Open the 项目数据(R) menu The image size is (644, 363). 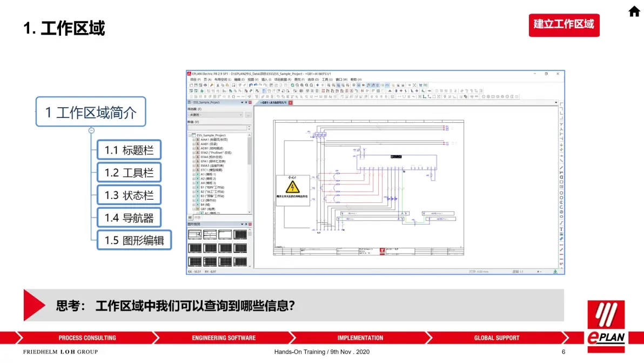point(283,80)
